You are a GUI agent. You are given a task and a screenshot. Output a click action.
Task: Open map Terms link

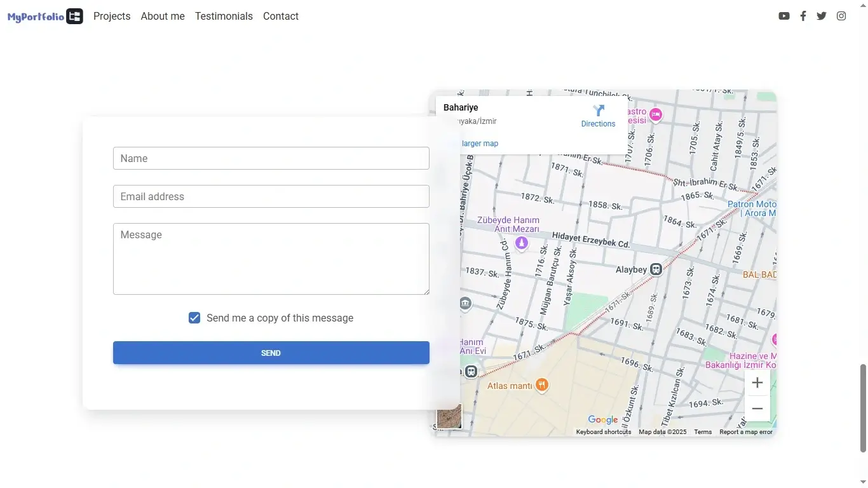(703, 432)
